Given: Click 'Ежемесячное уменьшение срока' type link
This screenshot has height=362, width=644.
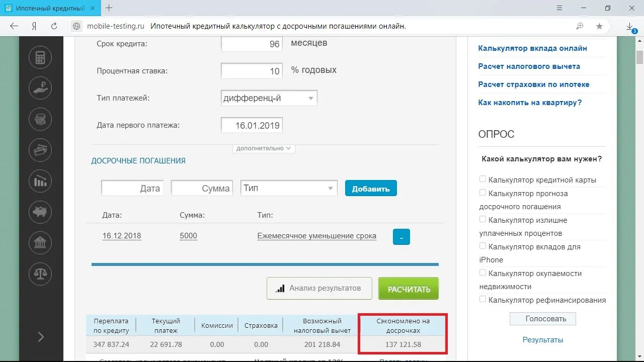Looking at the screenshot, I should (317, 236).
